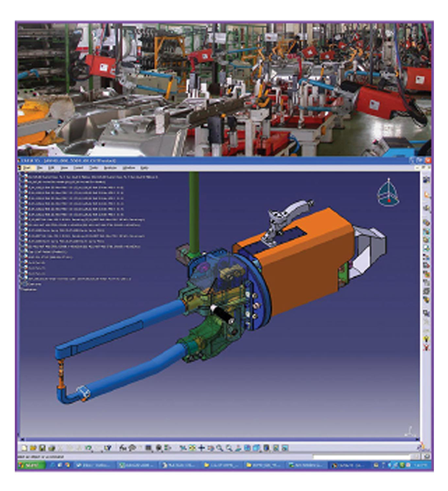
Task: Select the green vertical hanger rod in model
Action: (194, 213)
